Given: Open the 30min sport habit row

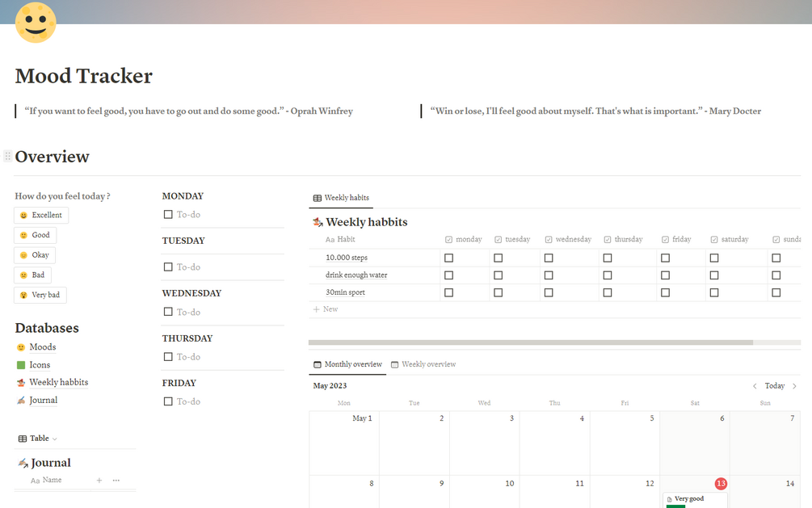Looking at the screenshot, I should click(346, 293).
